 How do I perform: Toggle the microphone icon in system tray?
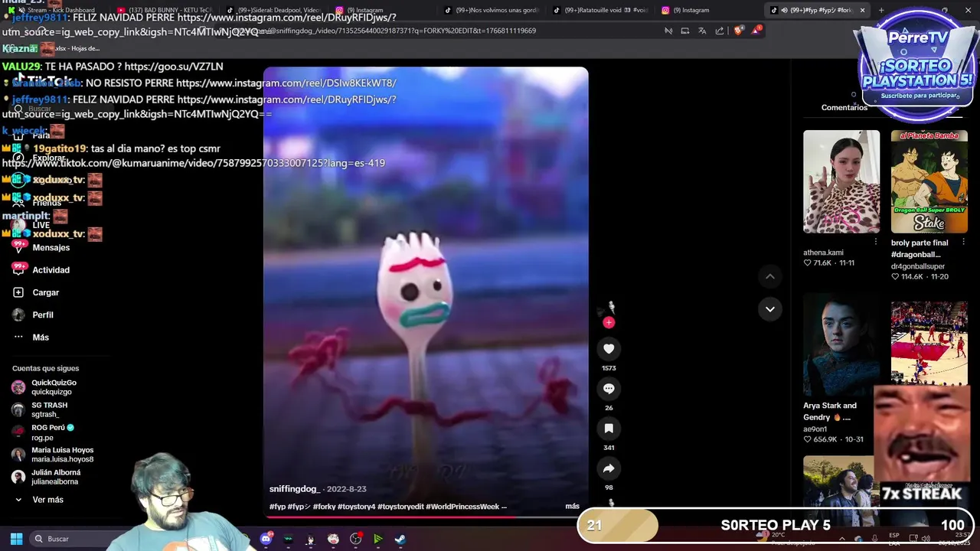coord(875,539)
